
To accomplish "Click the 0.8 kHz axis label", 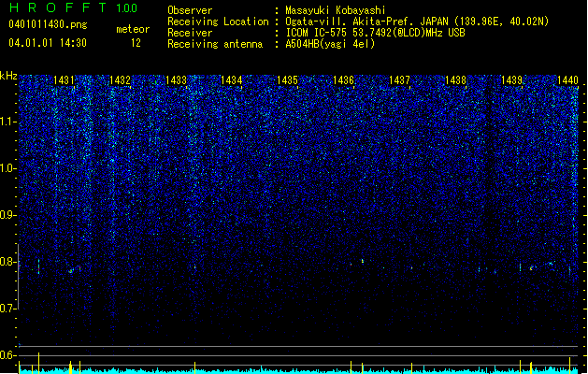I will (7, 262).
